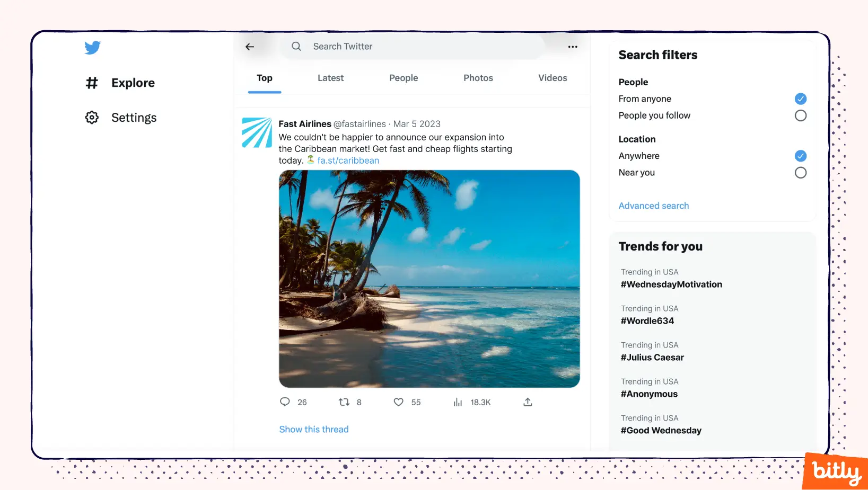Image resolution: width=868 pixels, height=490 pixels.
Task: Open the beach photo in the tweet
Action: 429,279
